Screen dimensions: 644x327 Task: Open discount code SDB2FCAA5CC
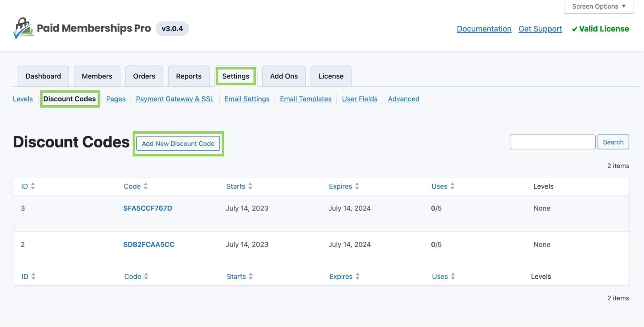click(149, 245)
